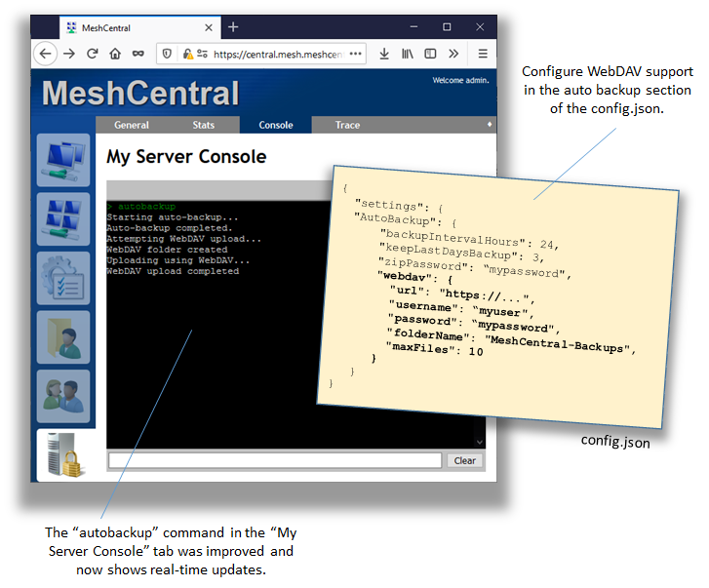Click 'Starting auto-backup...' console line
The height and width of the screenshot is (588, 709).
coord(173,216)
